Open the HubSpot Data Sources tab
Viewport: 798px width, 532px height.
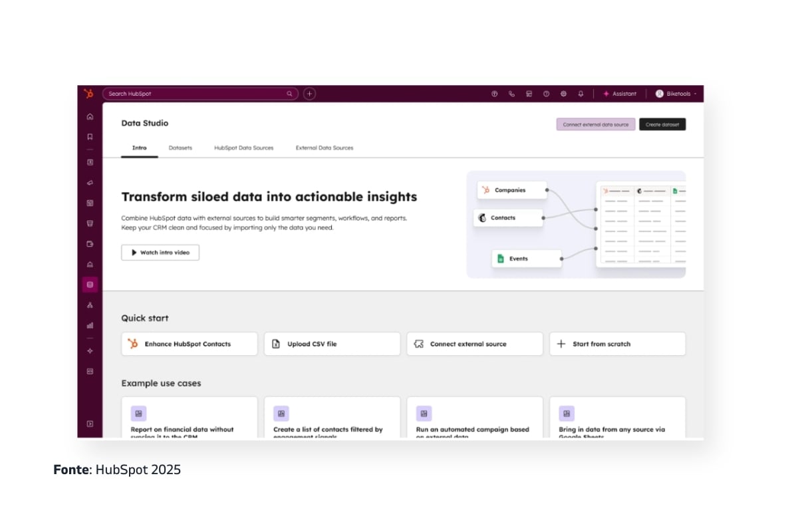click(x=243, y=148)
